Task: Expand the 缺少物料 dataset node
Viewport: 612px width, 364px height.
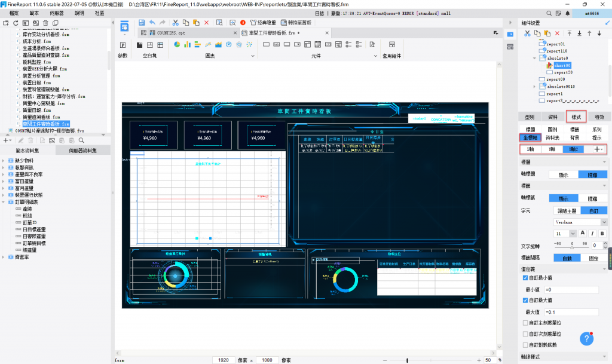Action: (x=3, y=161)
